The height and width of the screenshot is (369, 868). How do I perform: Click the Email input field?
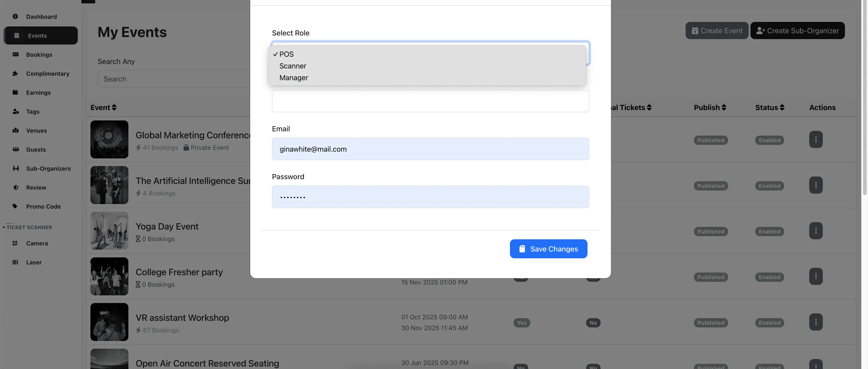tap(430, 149)
